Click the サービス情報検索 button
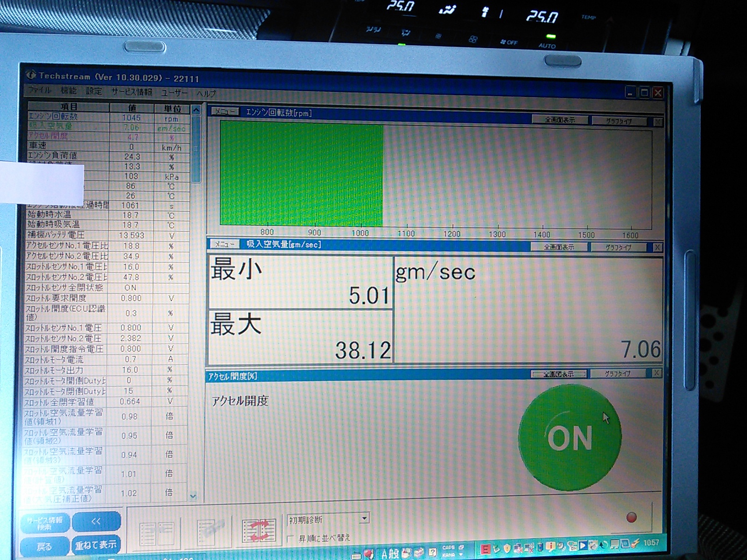This screenshot has height=560, width=747. pyautogui.click(x=45, y=523)
